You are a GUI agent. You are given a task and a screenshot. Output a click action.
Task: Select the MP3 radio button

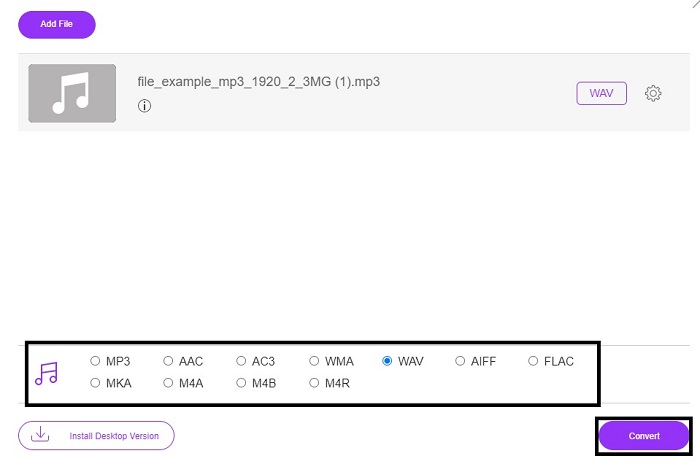tap(95, 361)
